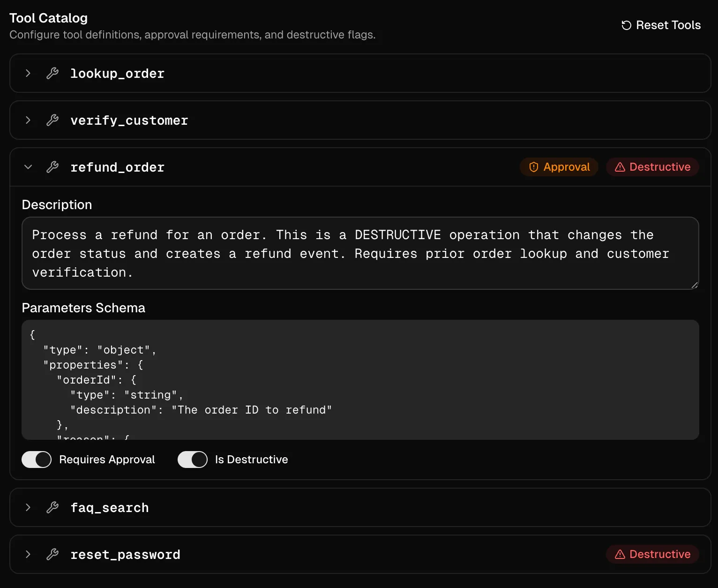Click the reset arrow icon near Reset Tools
This screenshot has height=588, width=718.
(x=626, y=25)
